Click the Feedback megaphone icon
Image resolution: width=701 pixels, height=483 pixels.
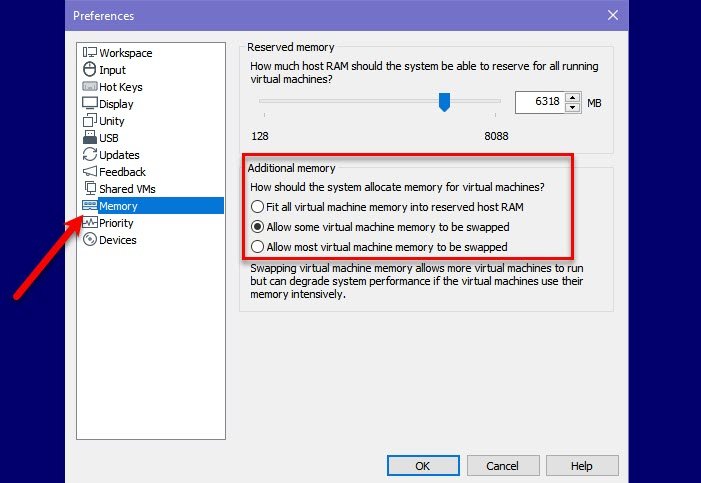(x=89, y=172)
